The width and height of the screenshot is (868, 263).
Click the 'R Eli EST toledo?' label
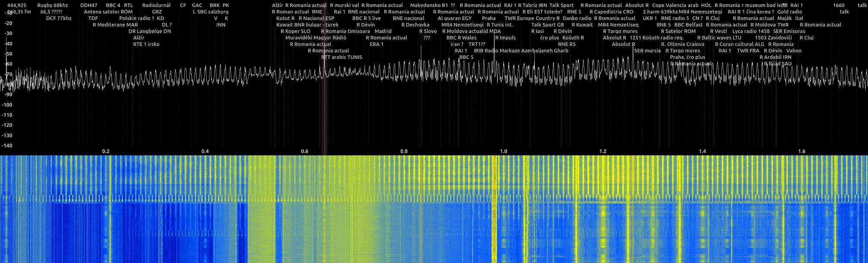click(x=542, y=12)
